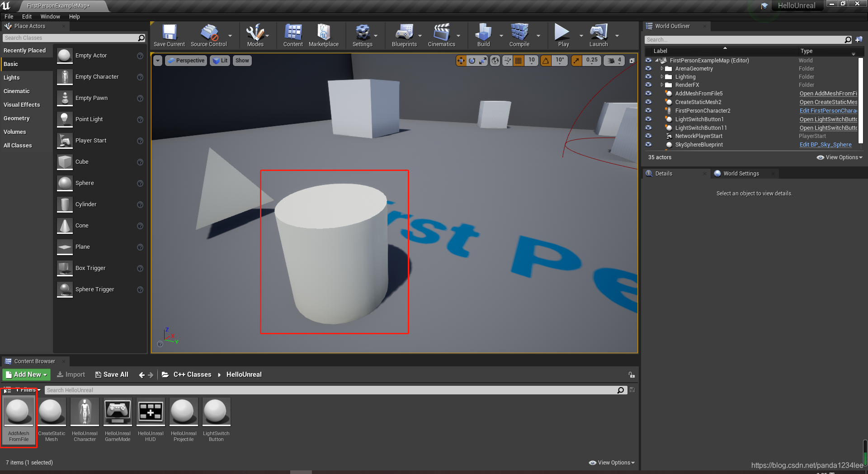This screenshot has width=868, height=474.
Task: Open the viewport options dropdown arrow
Action: [x=157, y=61]
